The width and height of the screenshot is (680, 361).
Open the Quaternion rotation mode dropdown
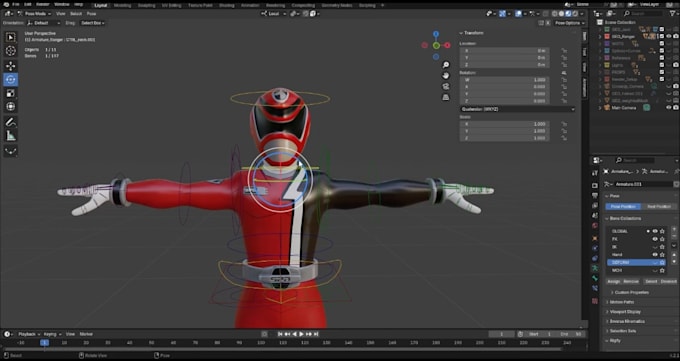tap(517, 109)
